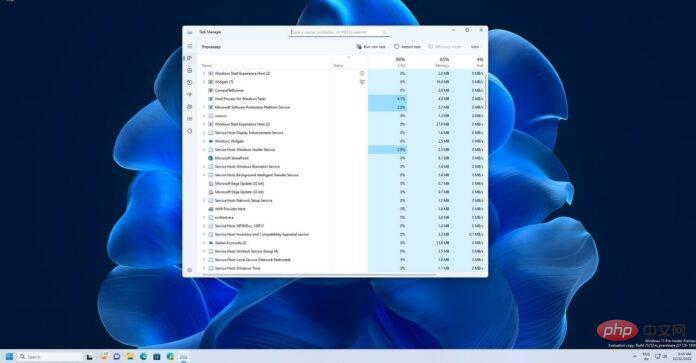
Task: Click the horizontal scrollbar below the process list
Action: pos(319,274)
